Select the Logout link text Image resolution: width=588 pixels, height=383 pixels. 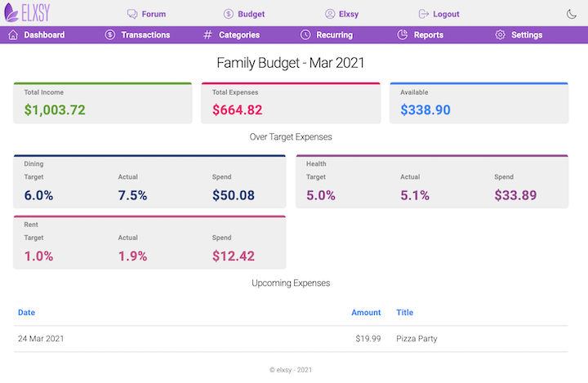(x=446, y=14)
